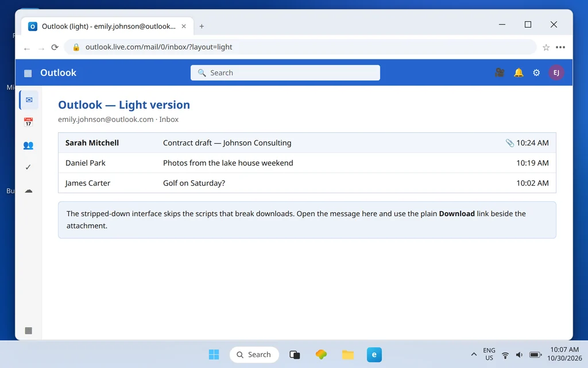Image resolution: width=588 pixels, height=368 pixels.
Task: Open Task View on the taskbar
Action: [295, 354]
